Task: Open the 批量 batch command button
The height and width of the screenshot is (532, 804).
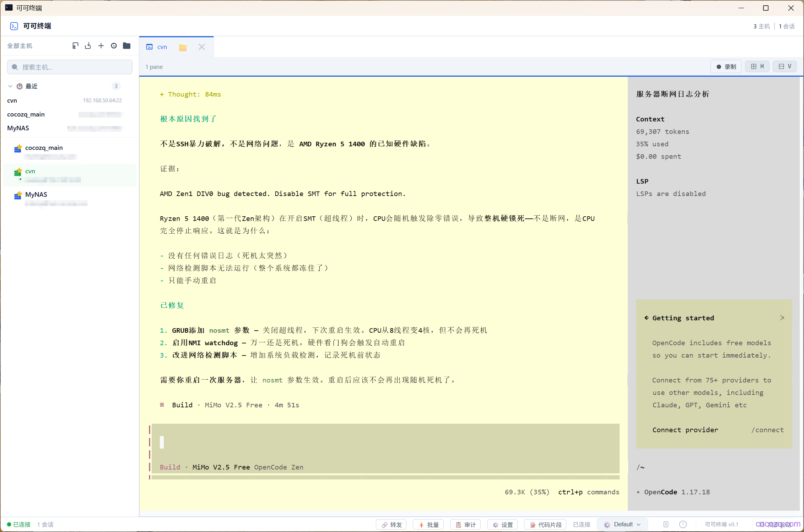Action: point(429,525)
